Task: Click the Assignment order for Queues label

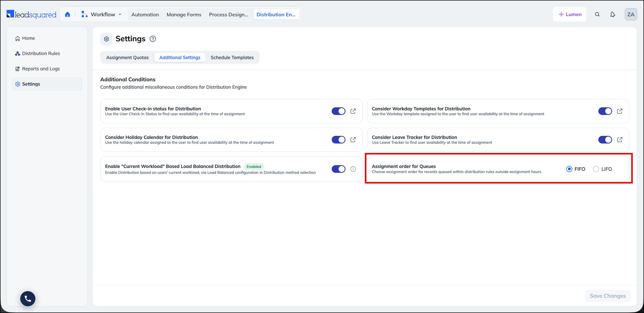Action: 404,166
